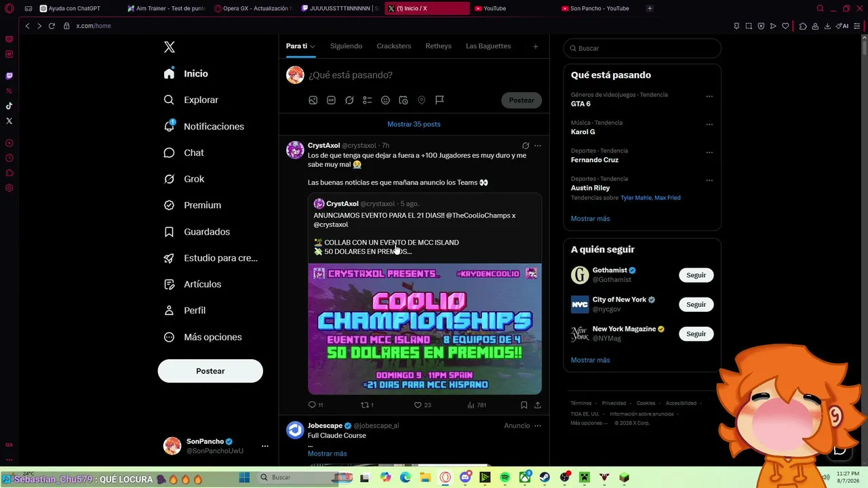Open Coolio Championships image

(x=425, y=329)
